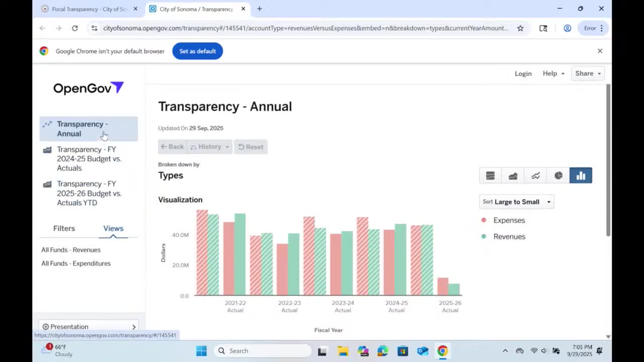The width and height of the screenshot is (644, 362).
Task: Switch to the area chart view
Action: [513, 175]
